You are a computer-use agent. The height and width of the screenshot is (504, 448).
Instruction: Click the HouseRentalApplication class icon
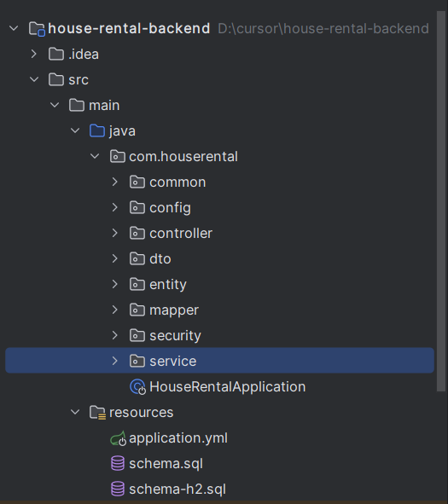click(137, 386)
